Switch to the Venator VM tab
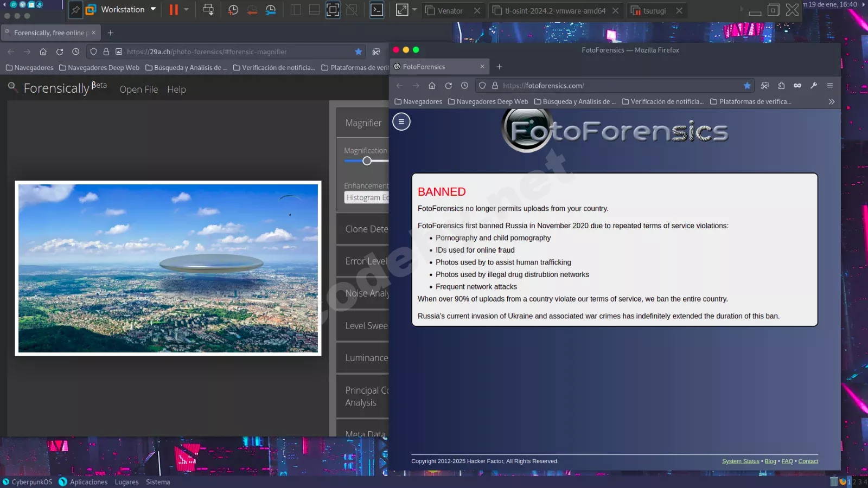Screen dimensions: 868x488 [450, 11]
